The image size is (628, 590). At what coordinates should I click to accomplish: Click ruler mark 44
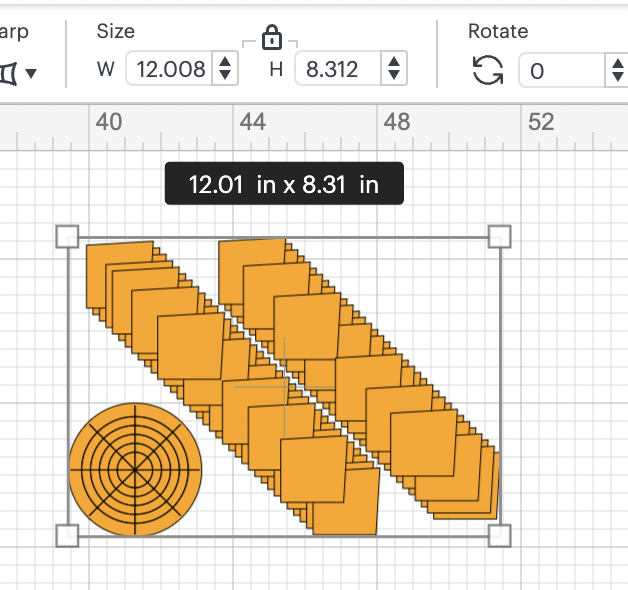253,122
